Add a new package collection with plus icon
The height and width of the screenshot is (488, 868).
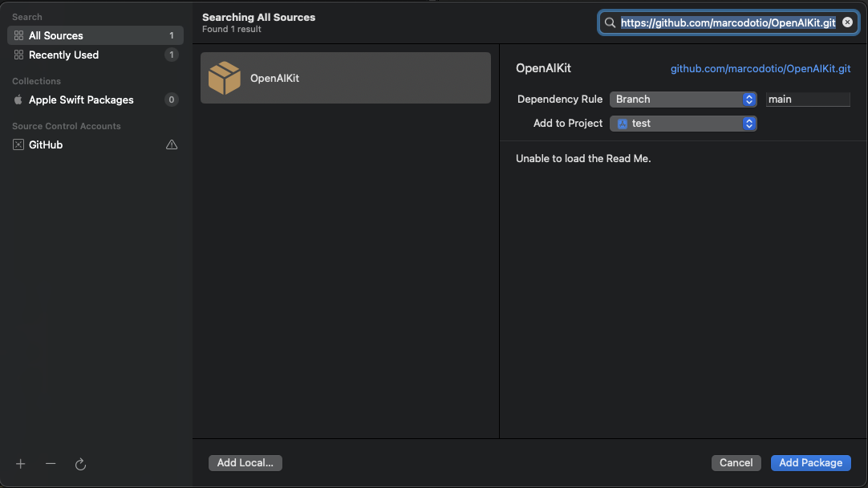coord(21,464)
